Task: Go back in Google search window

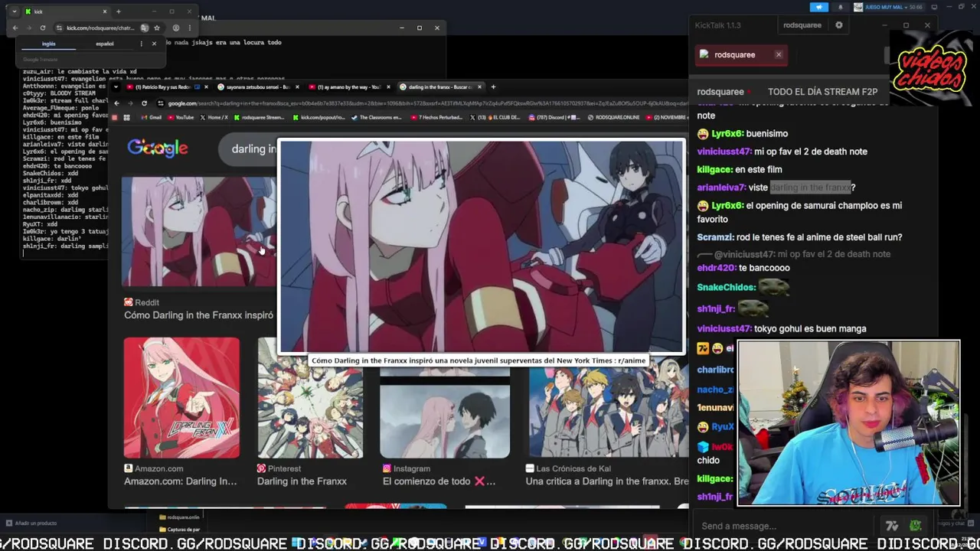Action: (x=117, y=103)
